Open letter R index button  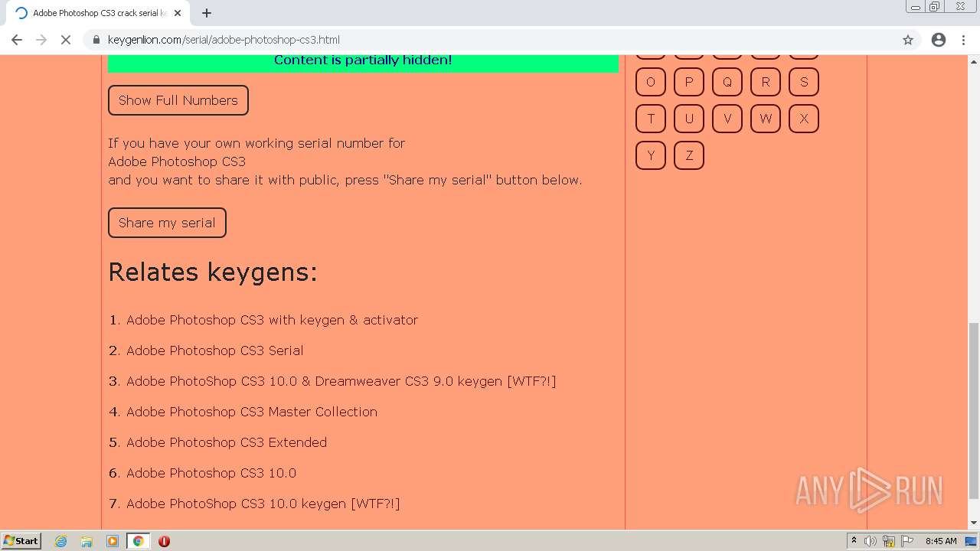pyautogui.click(x=766, y=82)
